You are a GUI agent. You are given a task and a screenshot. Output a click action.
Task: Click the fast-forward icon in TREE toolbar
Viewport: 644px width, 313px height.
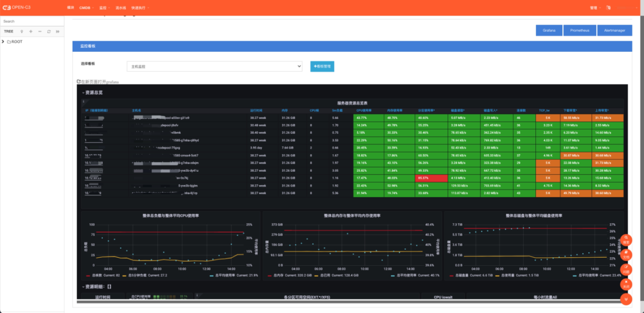click(58, 31)
